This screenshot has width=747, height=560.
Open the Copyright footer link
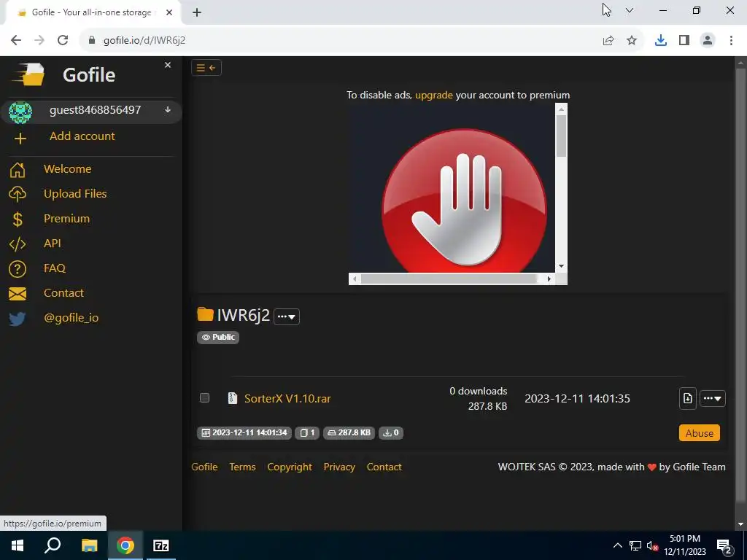tap(290, 467)
